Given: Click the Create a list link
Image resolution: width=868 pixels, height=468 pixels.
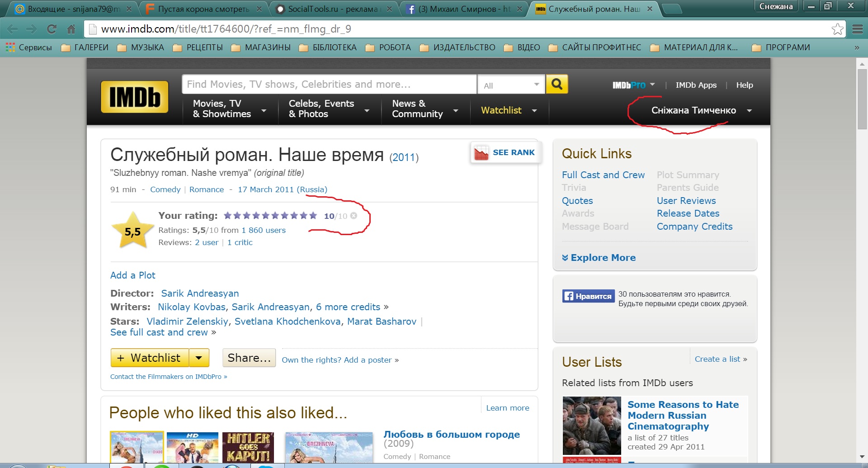Looking at the screenshot, I should pos(717,359).
